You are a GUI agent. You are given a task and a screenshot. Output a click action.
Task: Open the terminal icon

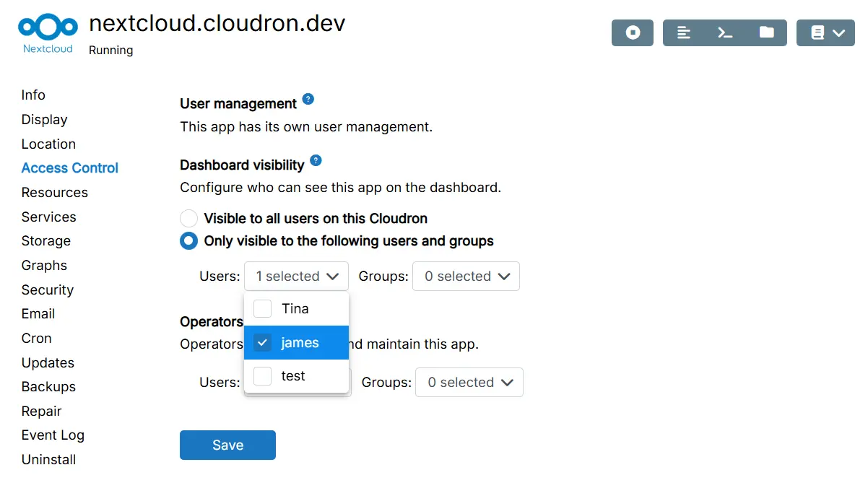(x=724, y=32)
